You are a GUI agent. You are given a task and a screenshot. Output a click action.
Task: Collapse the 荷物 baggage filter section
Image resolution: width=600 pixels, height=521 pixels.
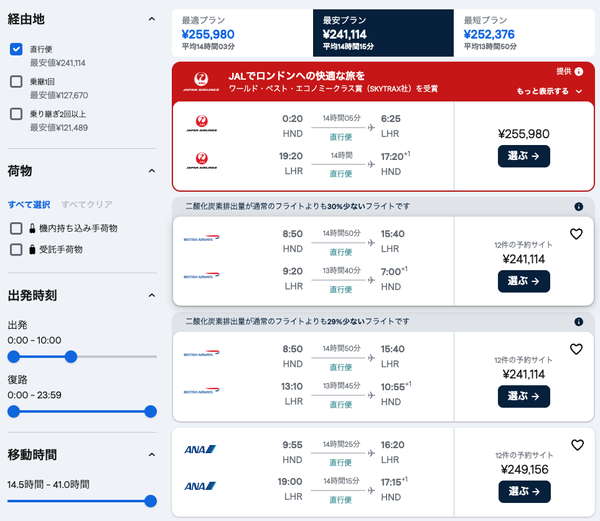coord(152,171)
